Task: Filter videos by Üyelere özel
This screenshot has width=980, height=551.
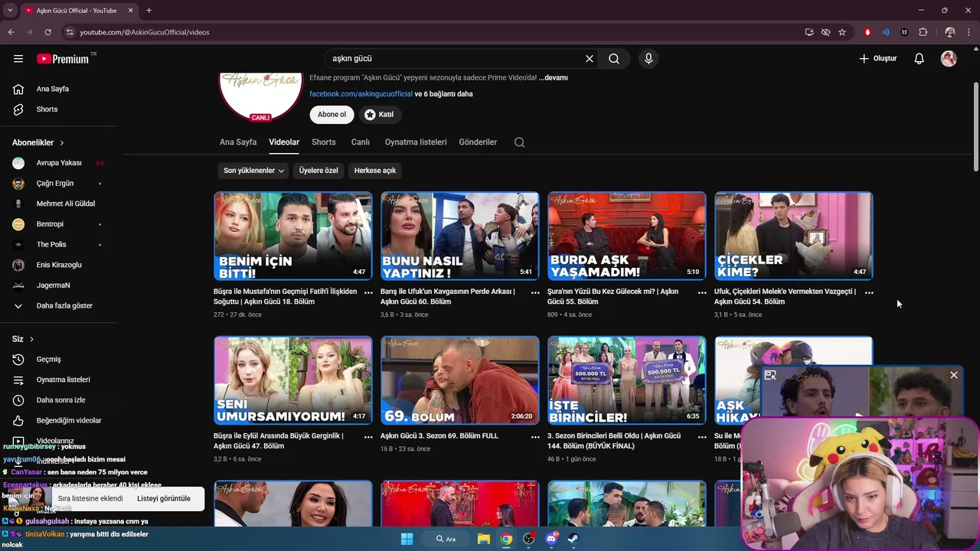Action: coord(318,171)
